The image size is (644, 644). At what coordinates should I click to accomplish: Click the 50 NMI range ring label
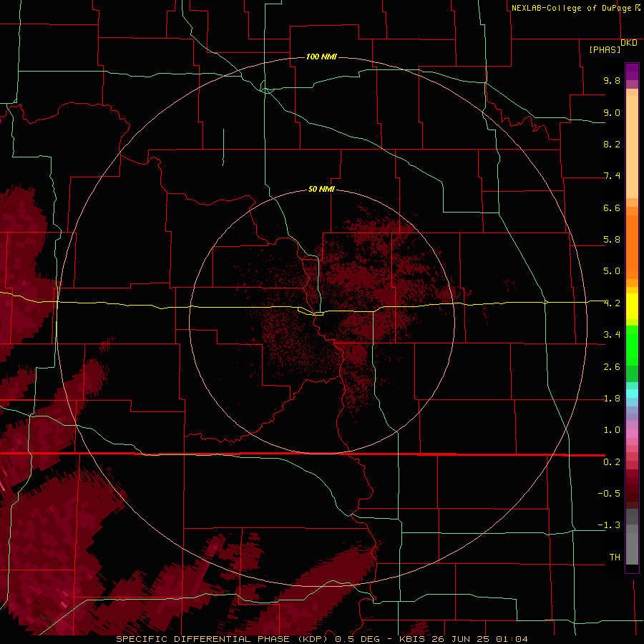point(321,189)
